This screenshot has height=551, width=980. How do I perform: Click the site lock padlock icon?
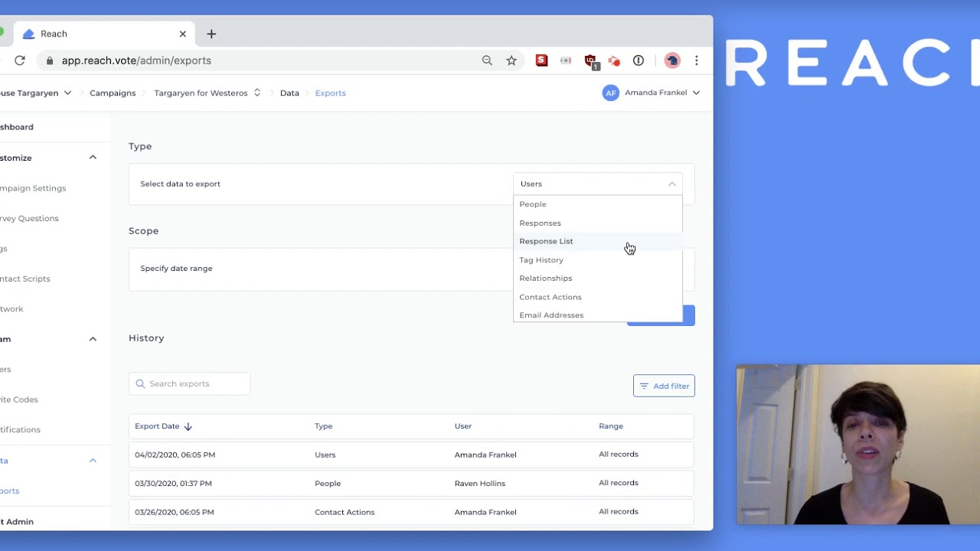click(50, 60)
